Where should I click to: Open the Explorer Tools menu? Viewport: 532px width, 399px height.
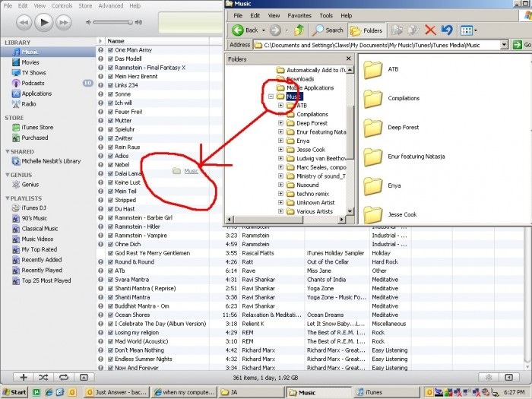326,16
